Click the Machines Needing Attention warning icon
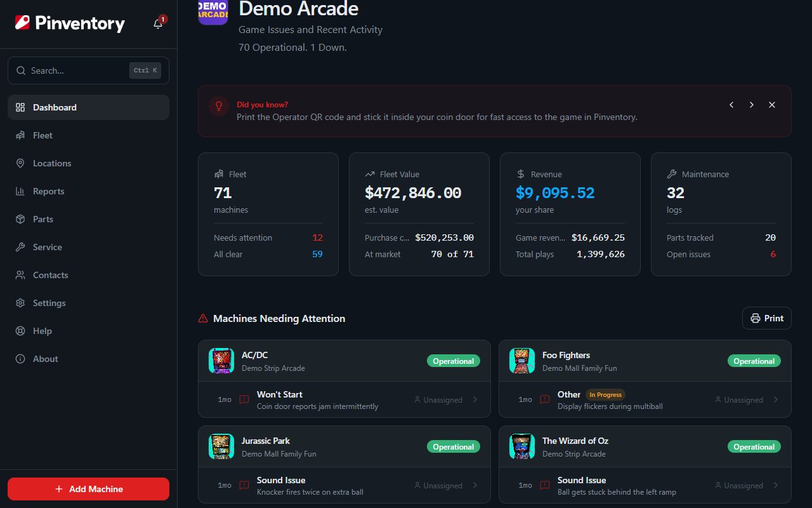 coord(203,318)
